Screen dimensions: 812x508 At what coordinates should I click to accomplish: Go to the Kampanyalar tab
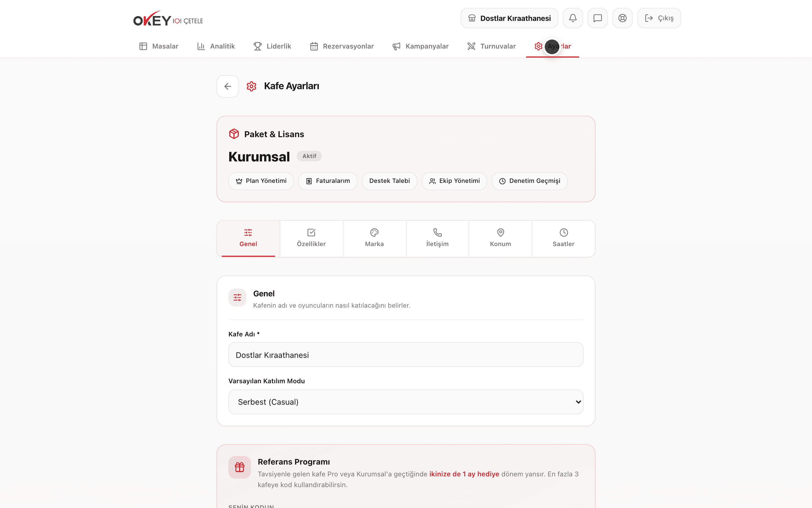(x=420, y=46)
